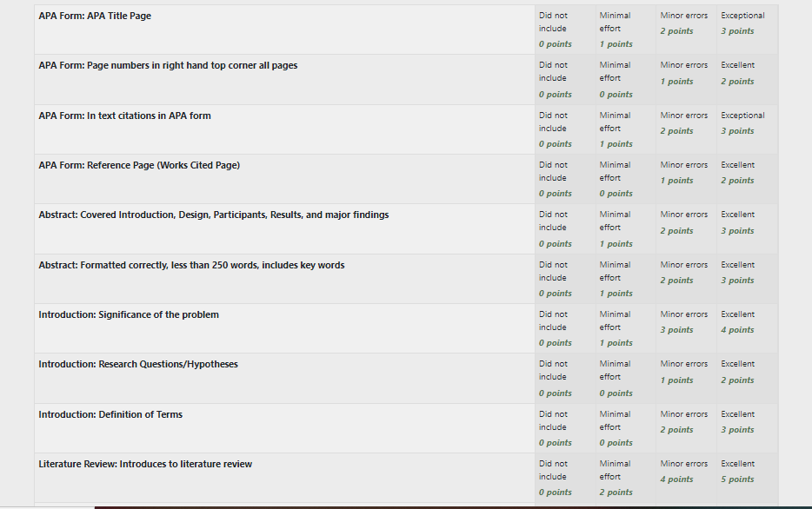
Task: Pick Minor errors for Abstract Formatted correctly row
Action: (x=686, y=279)
